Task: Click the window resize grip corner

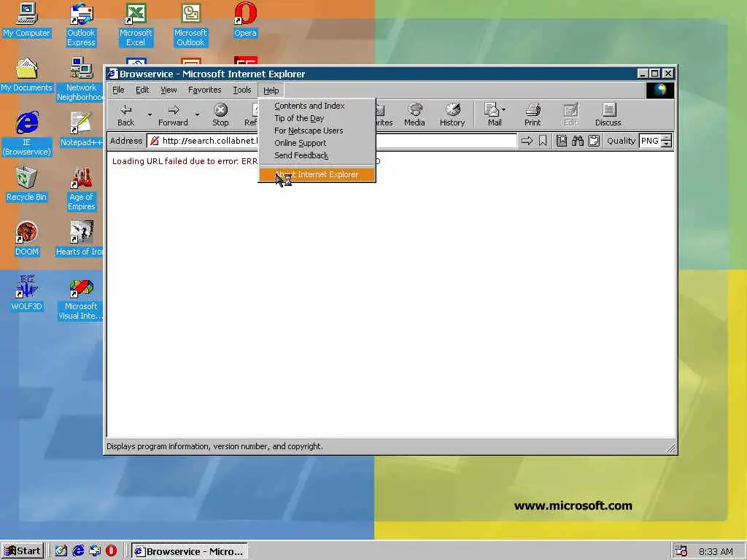Action: 671,448
